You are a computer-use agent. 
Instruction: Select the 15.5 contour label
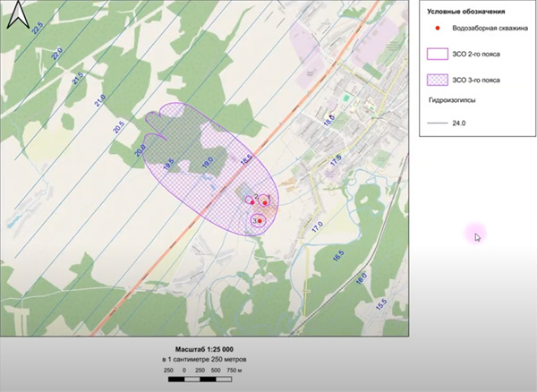point(382,306)
